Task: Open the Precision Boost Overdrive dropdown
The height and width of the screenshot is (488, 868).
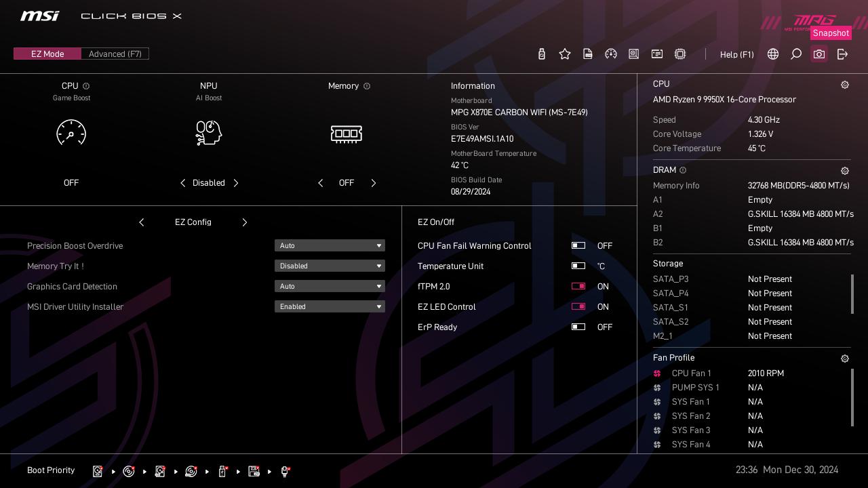Action: coord(330,245)
